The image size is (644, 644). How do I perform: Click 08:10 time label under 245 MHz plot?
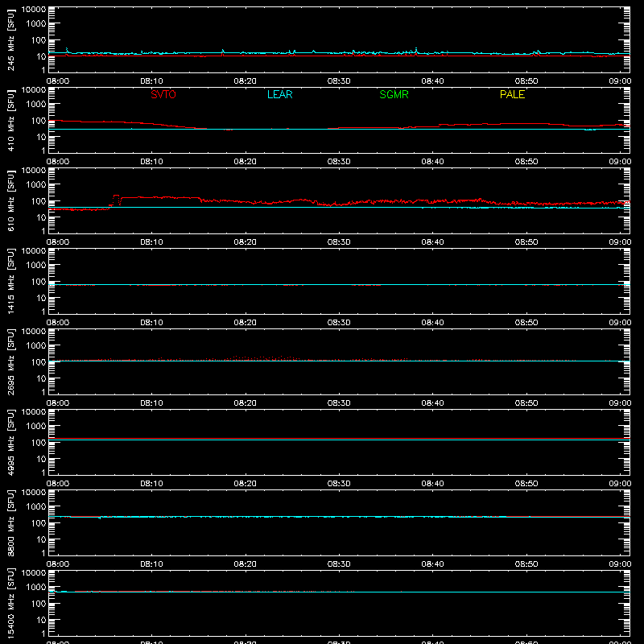(151, 81)
